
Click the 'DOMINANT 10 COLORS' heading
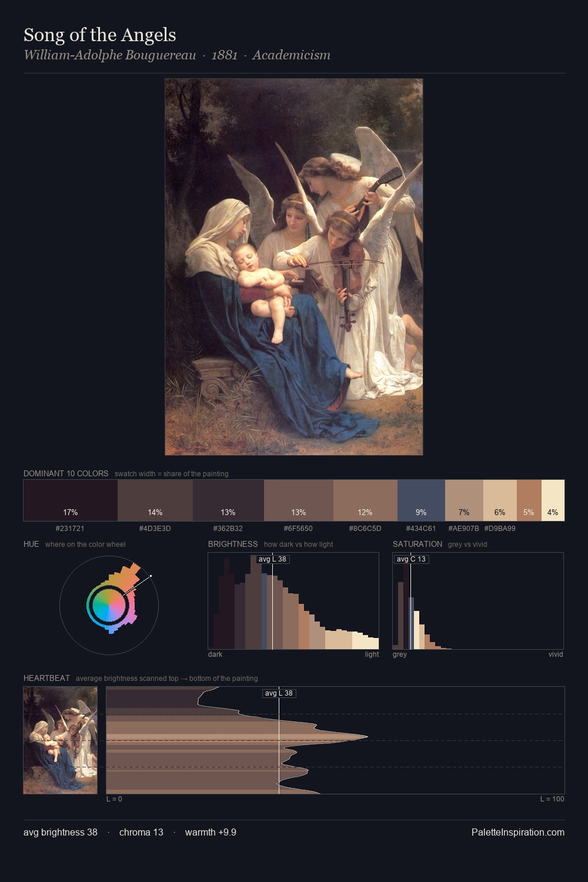[66, 473]
